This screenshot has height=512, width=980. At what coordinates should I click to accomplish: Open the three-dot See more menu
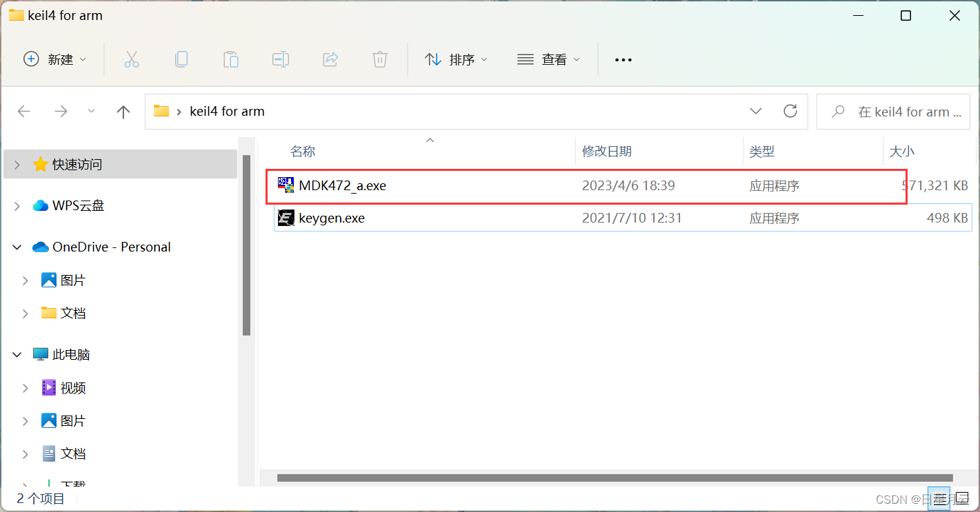click(623, 60)
